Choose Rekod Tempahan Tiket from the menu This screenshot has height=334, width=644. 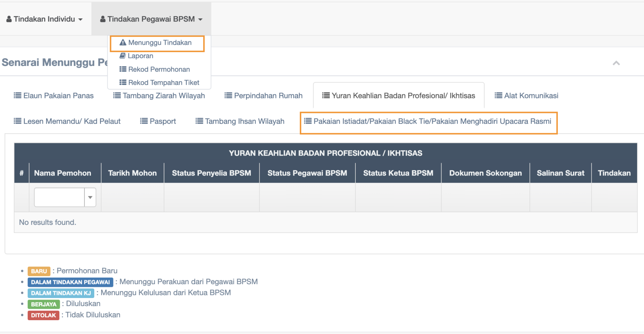click(x=163, y=82)
